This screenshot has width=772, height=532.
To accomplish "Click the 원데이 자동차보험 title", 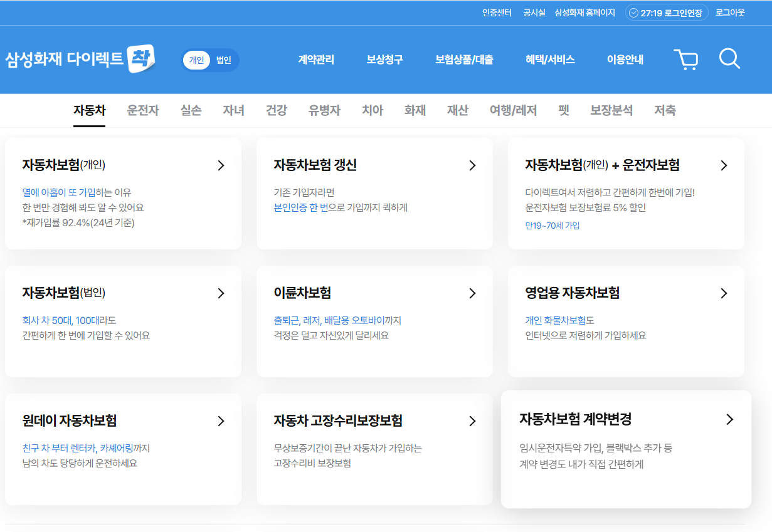I will [70, 421].
